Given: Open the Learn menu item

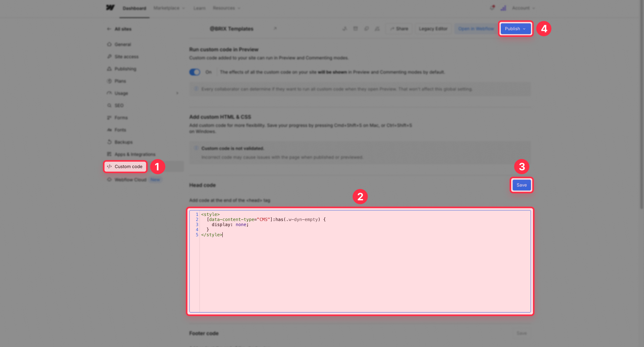Looking at the screenshot, I should (200, 8).
